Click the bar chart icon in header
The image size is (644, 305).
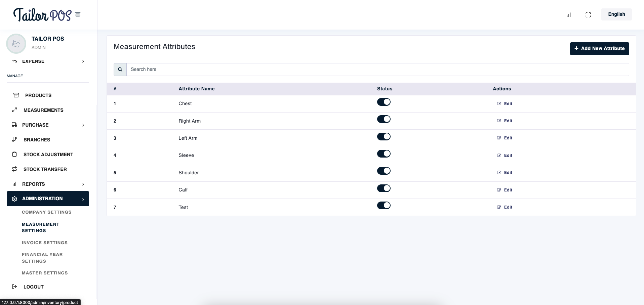569,15
